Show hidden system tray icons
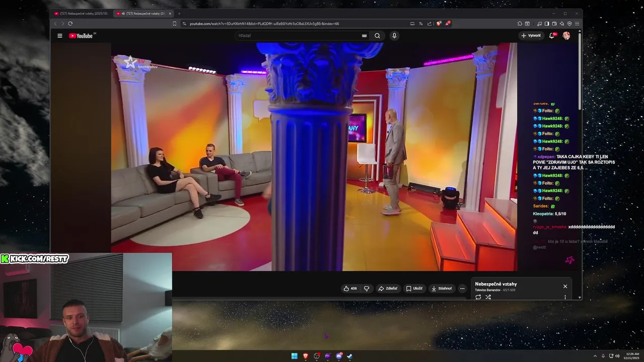The height and width of the screenshot is (362, 644). tap(595, 356)
